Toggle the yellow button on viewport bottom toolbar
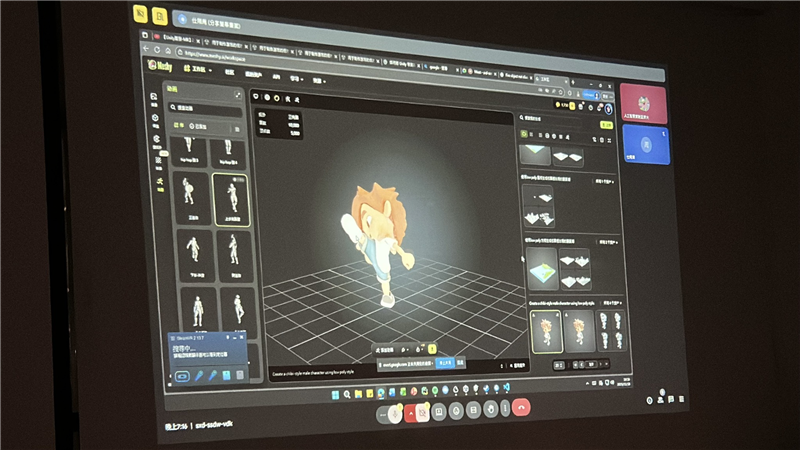 point(433,349)
